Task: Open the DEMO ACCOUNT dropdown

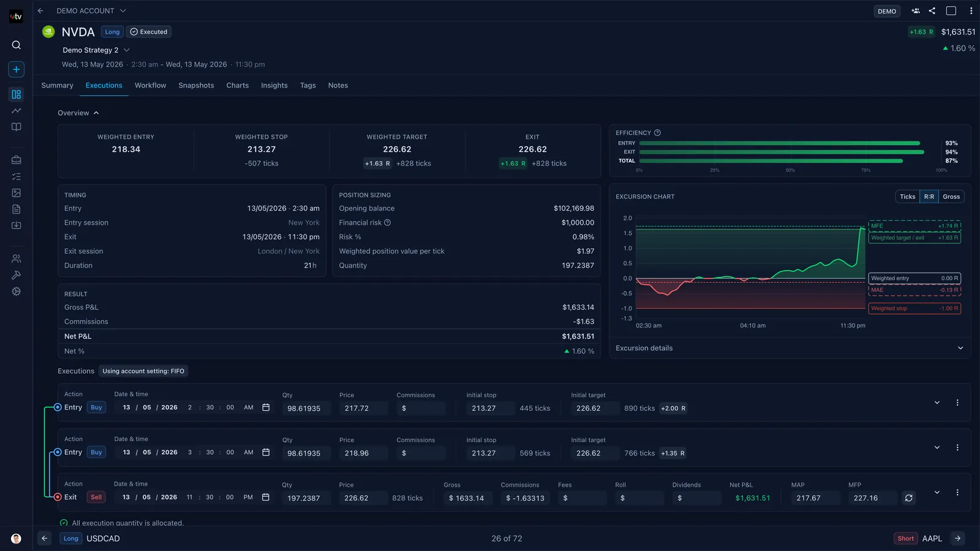Action: [x=91, y=10]
